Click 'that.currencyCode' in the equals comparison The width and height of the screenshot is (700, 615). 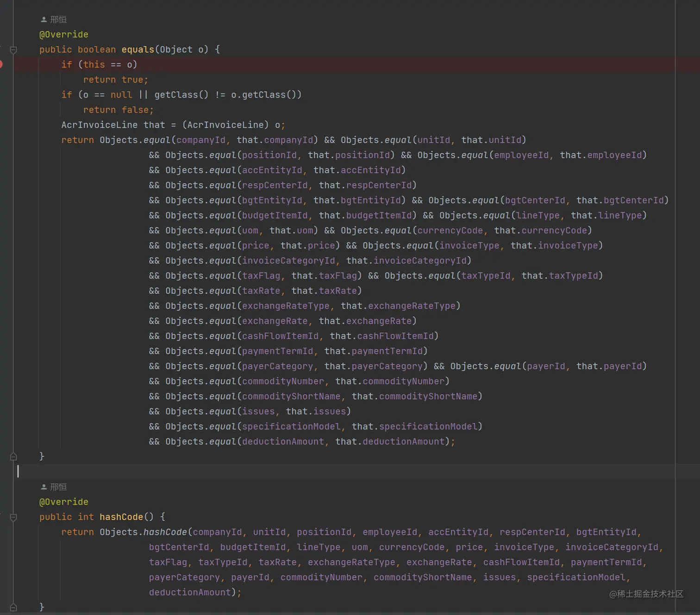pyautogui.click(x=540, y=230)
